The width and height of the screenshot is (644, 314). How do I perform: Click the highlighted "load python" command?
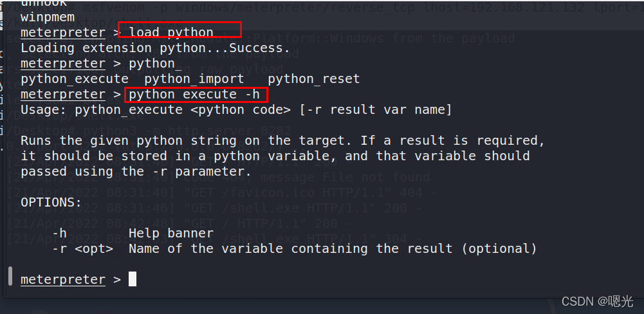[171, 32]
